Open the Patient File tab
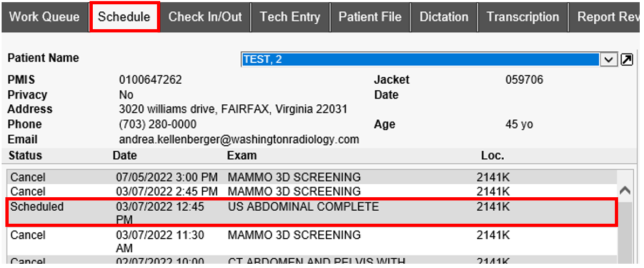Image resolution: width=644 pixels, height=268 pixels. click(x=370, y=17)
